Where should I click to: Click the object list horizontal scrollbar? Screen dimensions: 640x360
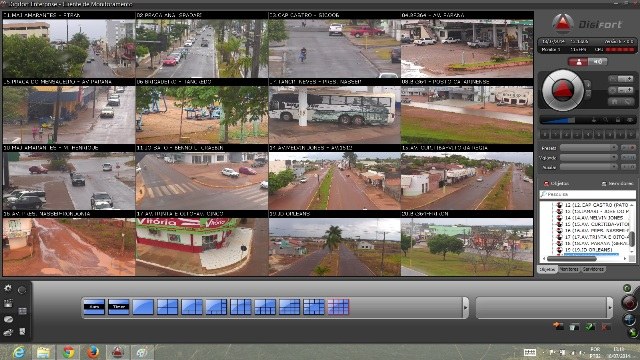click(571, 259)
